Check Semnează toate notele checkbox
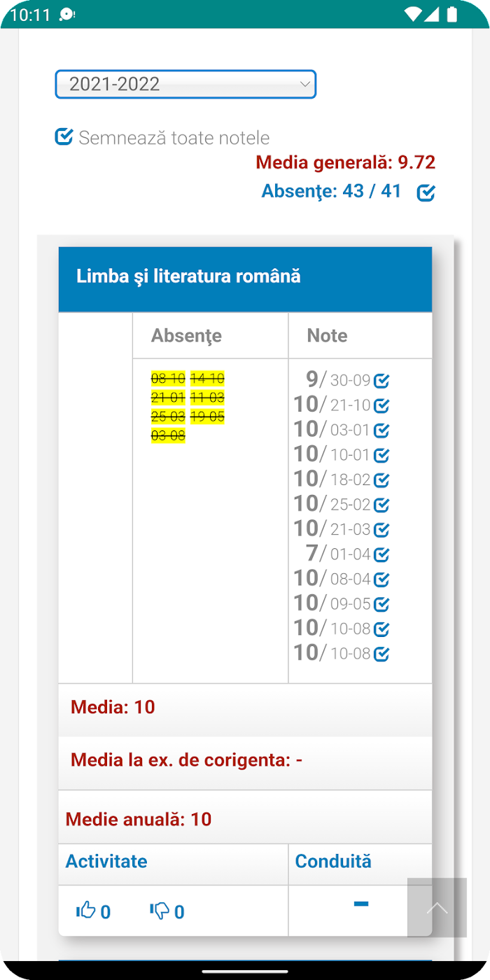Image resolution: width=490 pixels, height=980 pixels. click(64, 136)
